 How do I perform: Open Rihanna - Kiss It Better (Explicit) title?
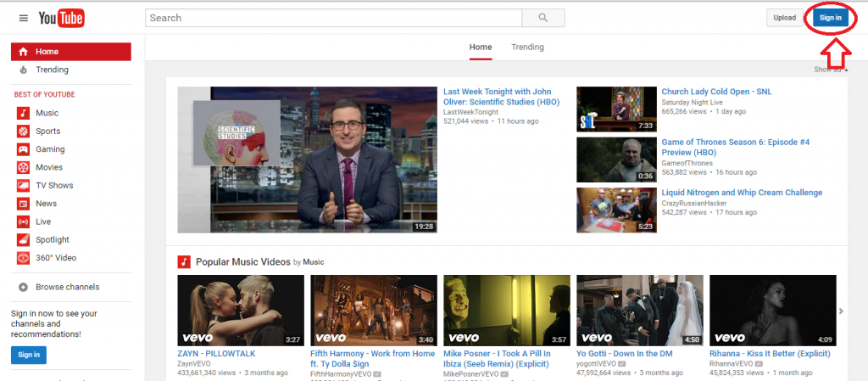[x=770, y=353]
